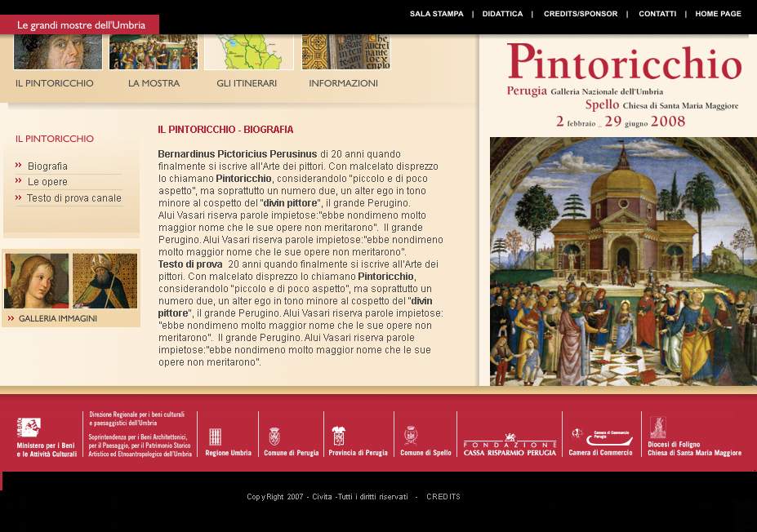Open Le opere in the side menu
The width and height of the screenshot is (757, 532).
pos(47,182)
